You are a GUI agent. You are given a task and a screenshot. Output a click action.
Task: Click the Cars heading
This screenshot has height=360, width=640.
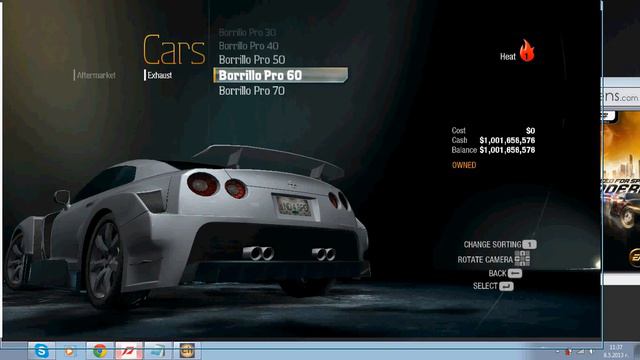pos(174,50)
